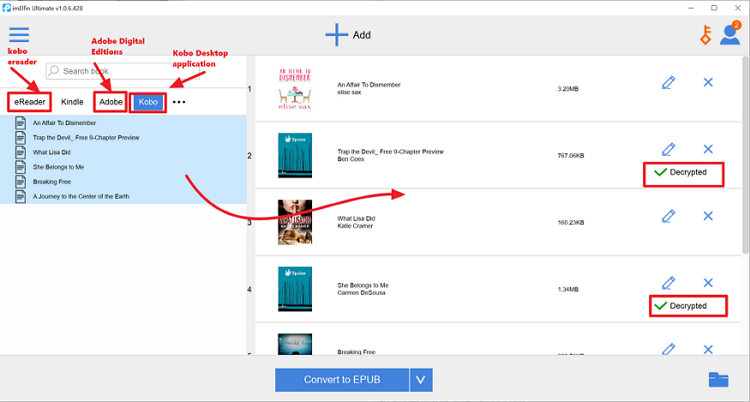Viewport: 750px width, 402px height.
Task: Switch to the eReader tab
Action: [30, 102]
